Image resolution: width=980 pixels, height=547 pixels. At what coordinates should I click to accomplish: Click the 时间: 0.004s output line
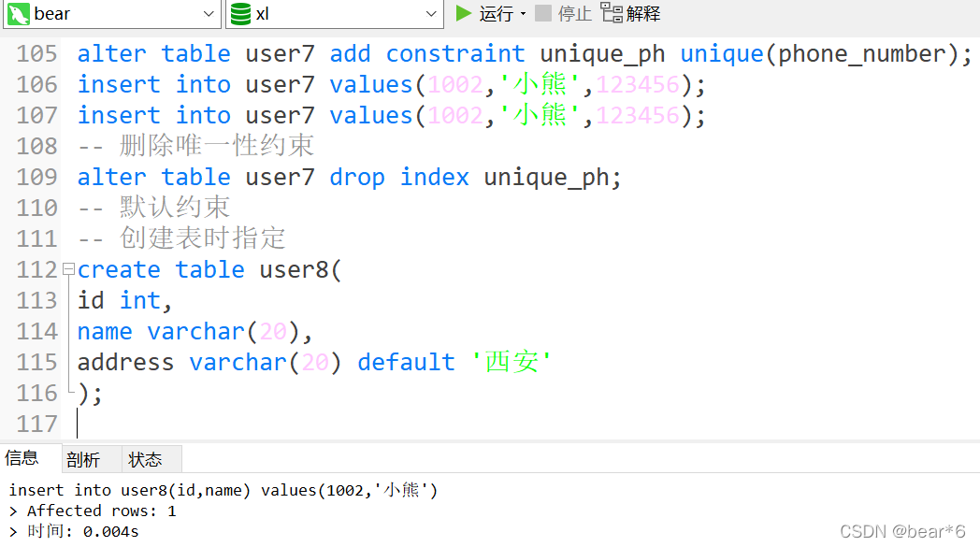74,532
